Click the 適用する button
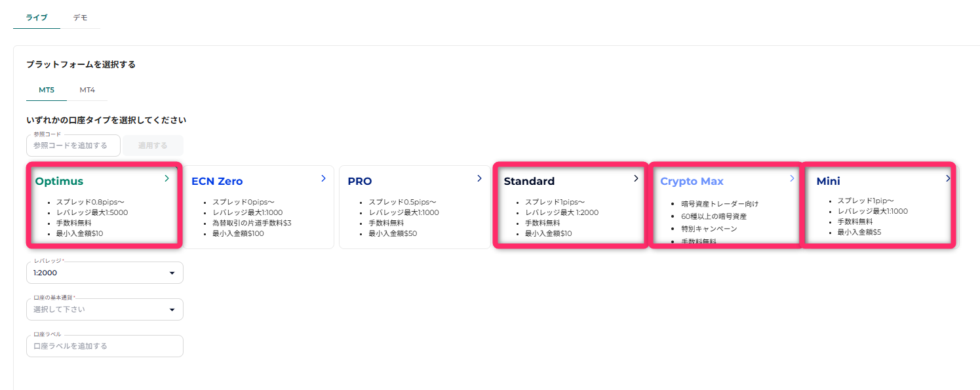This screenshot has width=980, height=390. click(x=153, y=146)
